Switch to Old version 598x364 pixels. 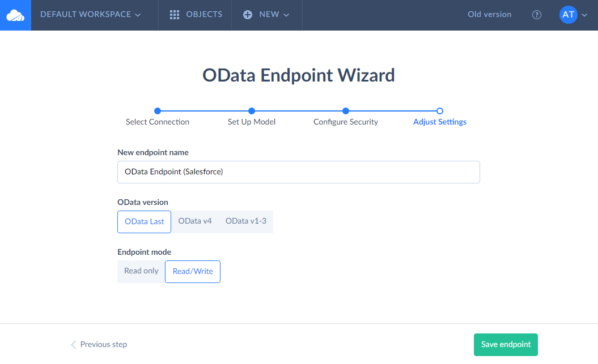click(x=489, y=15)
